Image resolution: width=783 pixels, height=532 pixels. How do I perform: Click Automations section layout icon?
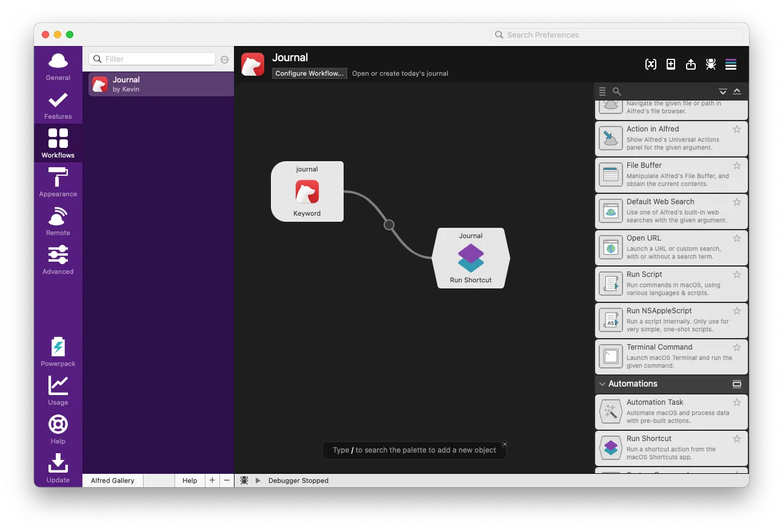(x=737, y=384)
